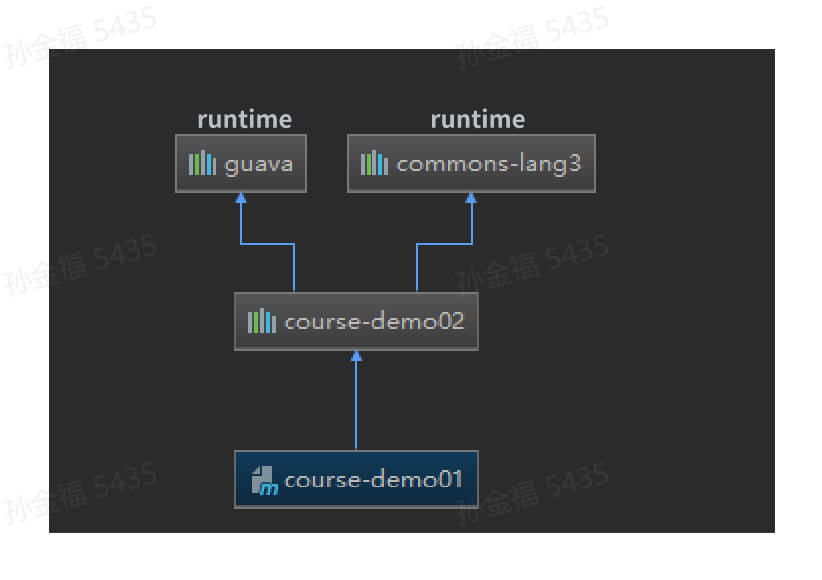
Task: Click the course-demo02 library bar icon
Action: click(262, 321)
